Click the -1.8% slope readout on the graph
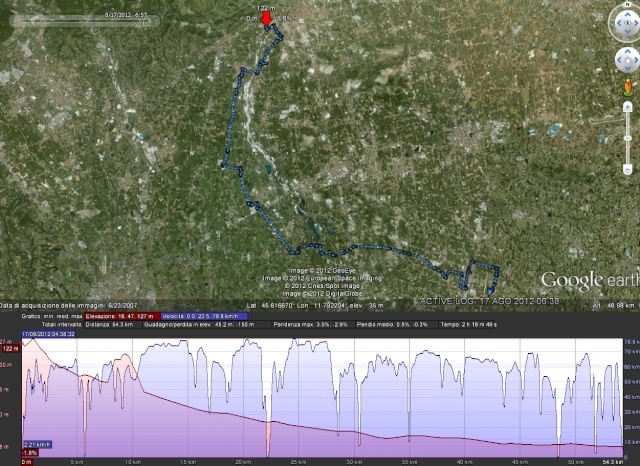The height and width of the screenshot is (466, 640). pos(30,453)
